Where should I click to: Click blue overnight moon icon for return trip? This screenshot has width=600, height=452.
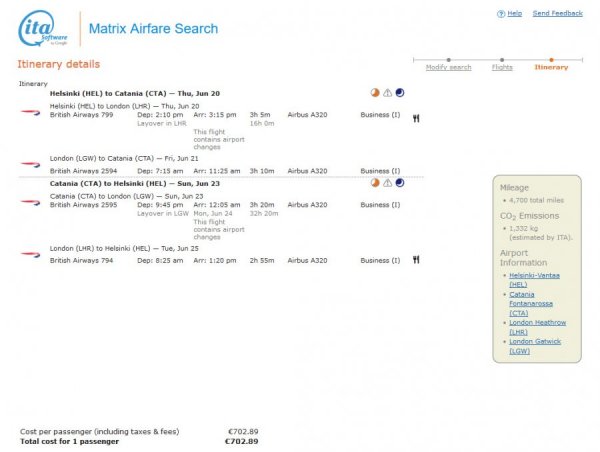[x=400, y=183]
